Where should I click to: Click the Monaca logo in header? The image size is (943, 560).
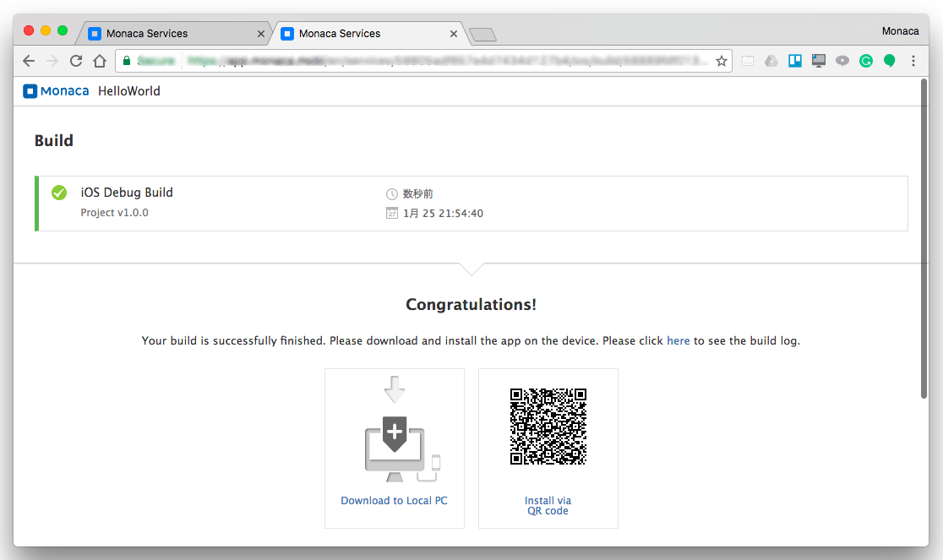(57, 91)
